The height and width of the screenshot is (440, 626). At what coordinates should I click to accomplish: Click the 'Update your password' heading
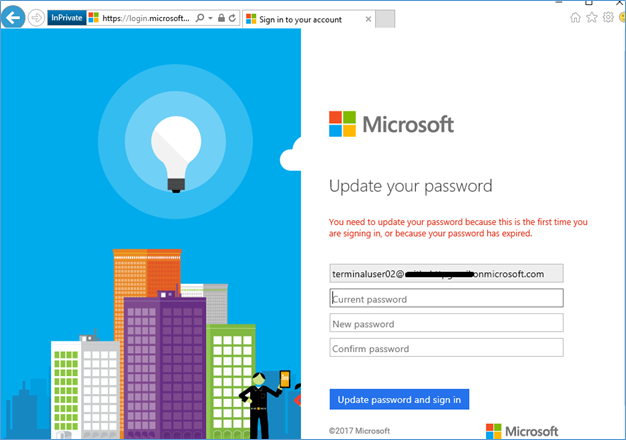click(411, 186)
